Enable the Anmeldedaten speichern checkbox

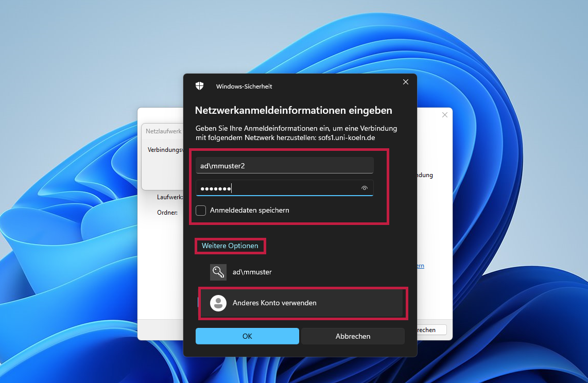coord(201,210)
